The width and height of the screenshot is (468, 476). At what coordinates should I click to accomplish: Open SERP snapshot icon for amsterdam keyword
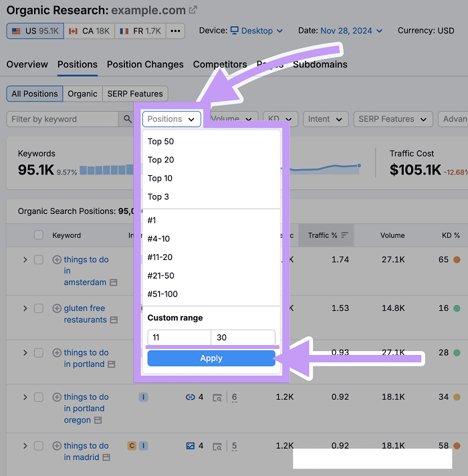tap(114, 282)
